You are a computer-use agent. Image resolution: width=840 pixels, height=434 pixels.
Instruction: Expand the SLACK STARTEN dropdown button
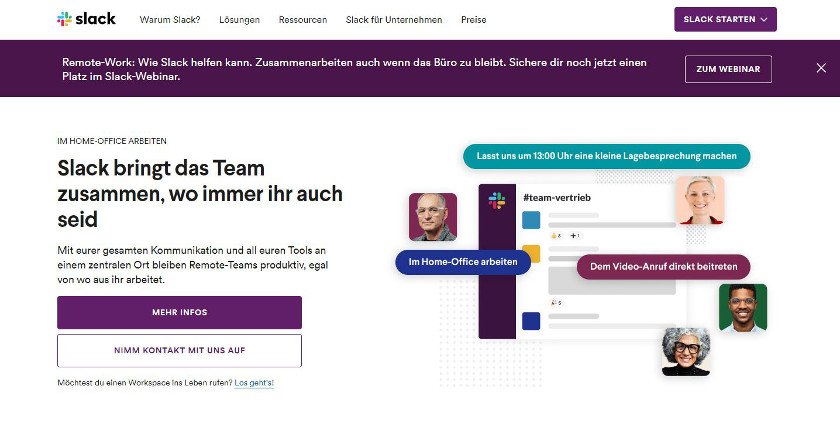tap(725, 19)
